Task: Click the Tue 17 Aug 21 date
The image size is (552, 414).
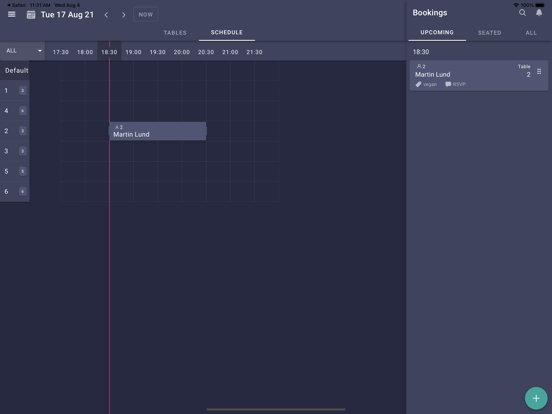Action: 67,15
